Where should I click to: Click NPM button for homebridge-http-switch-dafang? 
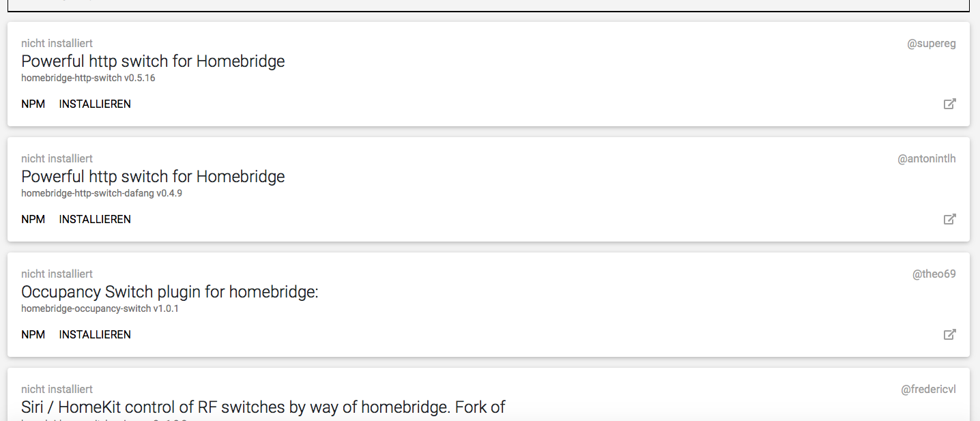(x=33, y=220)
